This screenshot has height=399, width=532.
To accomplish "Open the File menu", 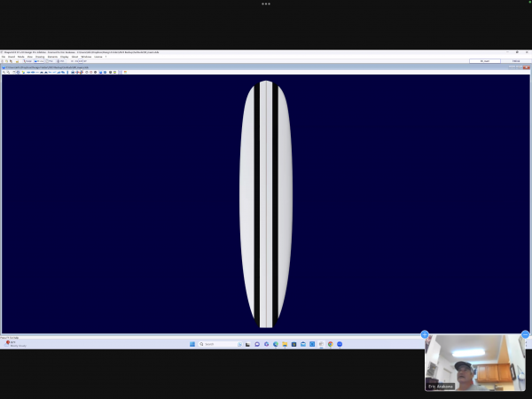I will [x=4, y=56].
